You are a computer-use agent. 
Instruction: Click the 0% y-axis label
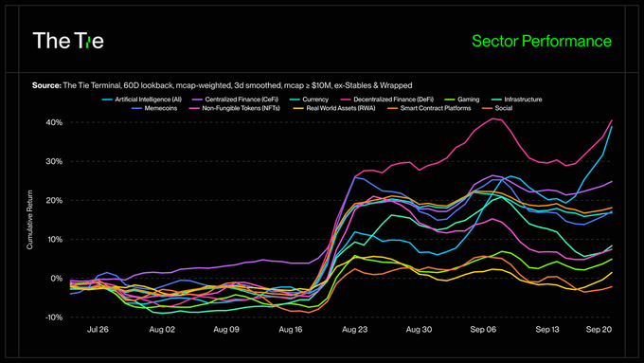(56, 279)
